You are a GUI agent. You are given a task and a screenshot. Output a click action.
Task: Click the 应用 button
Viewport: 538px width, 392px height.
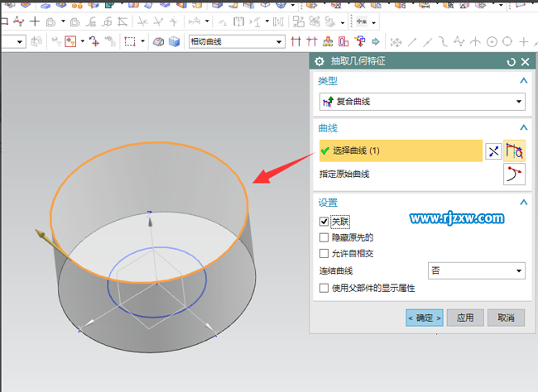465,318
